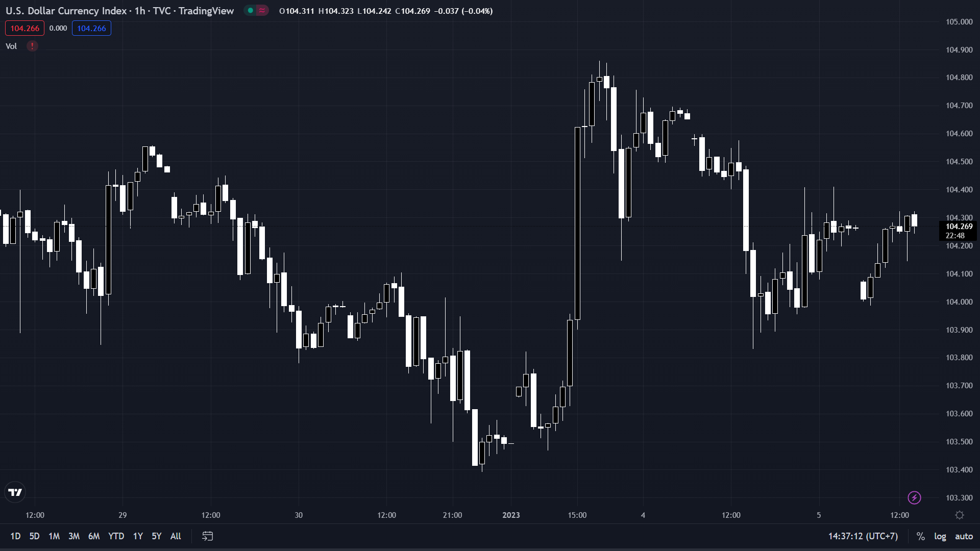This screenshot has width=980, height=551.
Task: Toggle percent scale mode
Action: (x=920, y=536)
